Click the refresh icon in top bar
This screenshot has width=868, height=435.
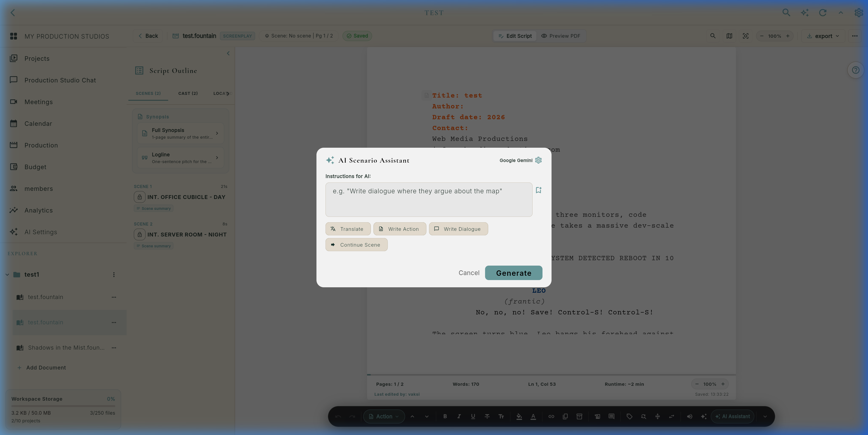[x=823, y=13]
